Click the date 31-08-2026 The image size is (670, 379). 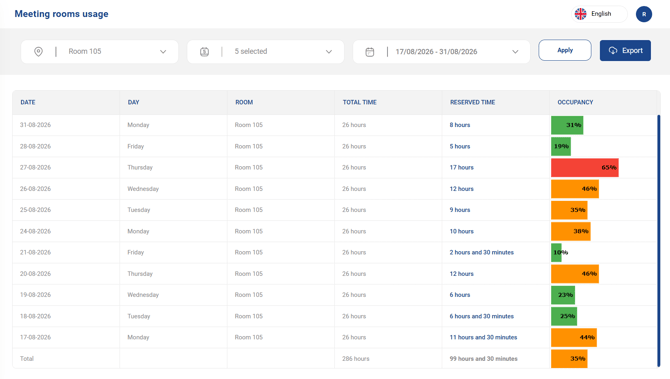35,125
